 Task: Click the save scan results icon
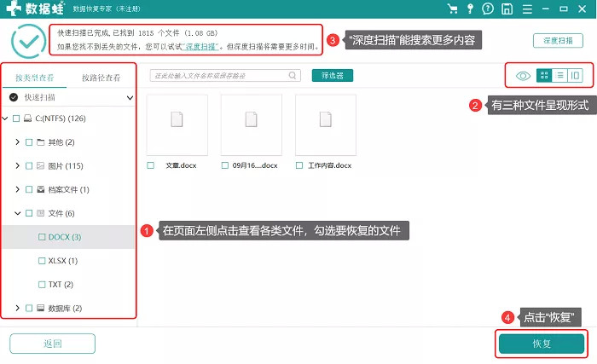click(507, 9)
